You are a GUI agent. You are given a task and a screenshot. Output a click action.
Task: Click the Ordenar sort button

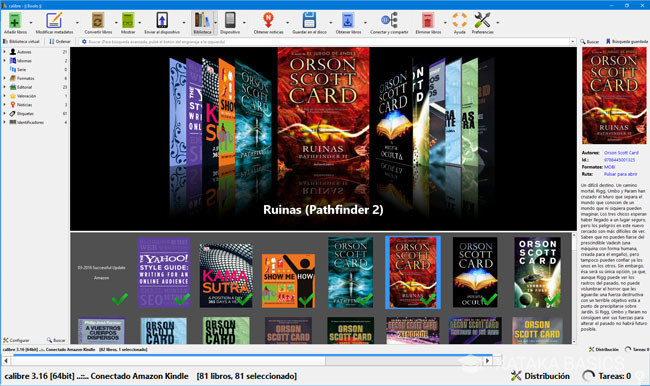click(60, 41)
